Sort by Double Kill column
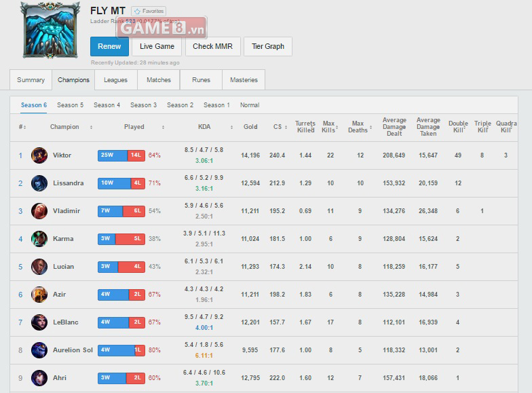Image resolution: width=532 pixels, height=393 pixels. (458, 127)
